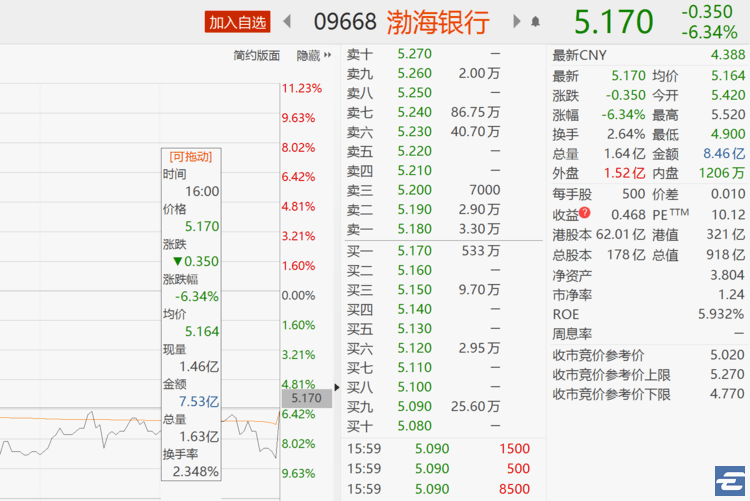This screenshot has height=501, width=750.
Task: Click the red question mark beside 收益
Action: click(585, 212)
